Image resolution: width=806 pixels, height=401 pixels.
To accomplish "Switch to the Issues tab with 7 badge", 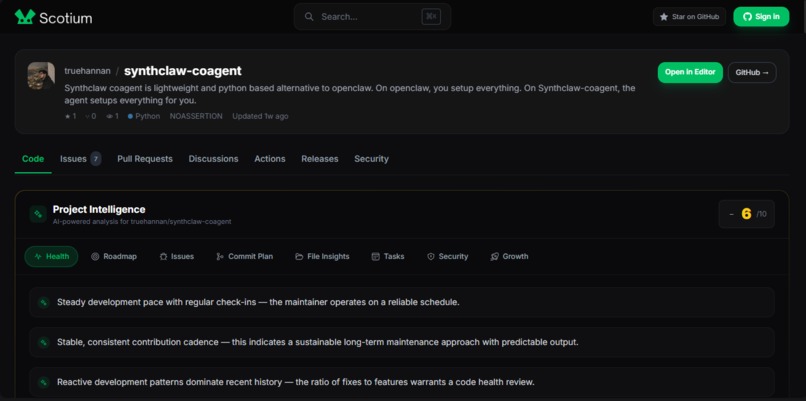I will coord(80,159).
